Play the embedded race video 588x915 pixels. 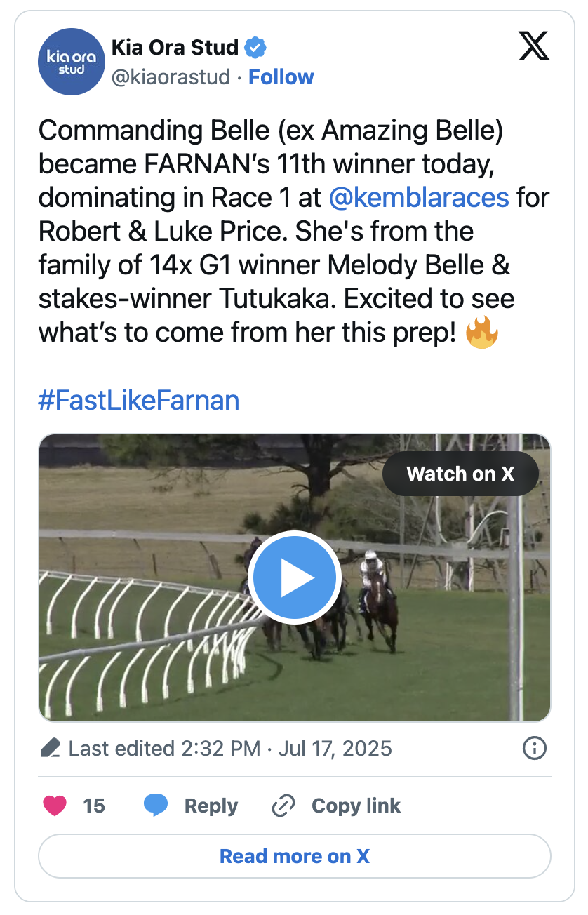pos(295,578)
